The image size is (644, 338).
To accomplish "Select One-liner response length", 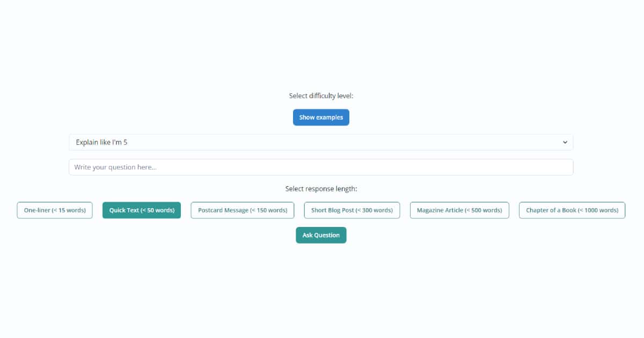I will 55,210.
